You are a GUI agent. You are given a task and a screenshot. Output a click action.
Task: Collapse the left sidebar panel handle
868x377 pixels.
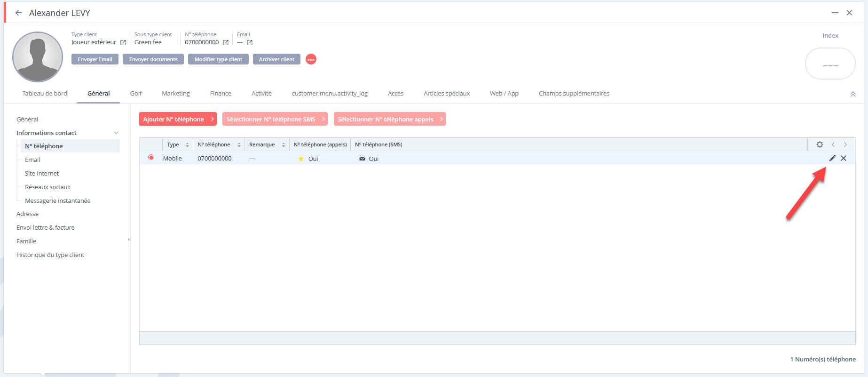[x=129, y=240]
